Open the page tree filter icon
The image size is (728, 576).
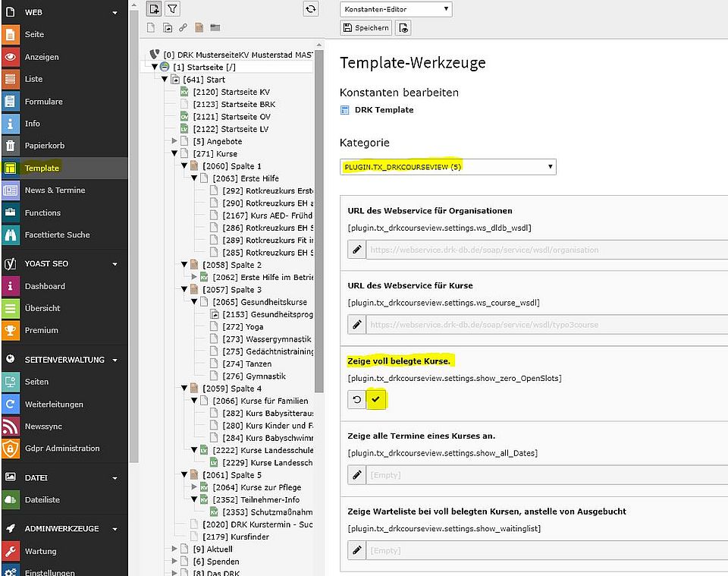point(173,9)
